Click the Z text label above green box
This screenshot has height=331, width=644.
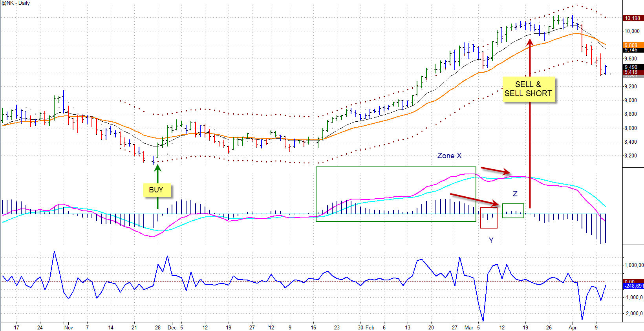click(x=515, y=194)
